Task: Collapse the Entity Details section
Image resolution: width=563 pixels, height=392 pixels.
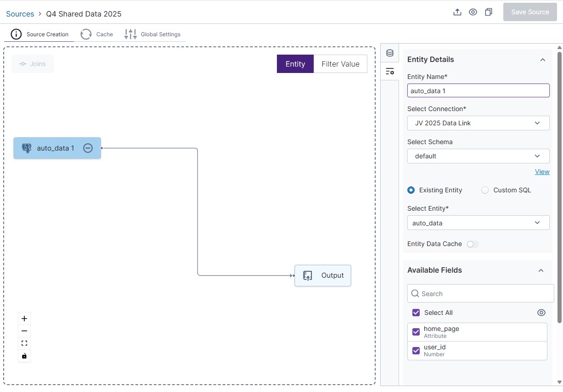Action: (542, 60)
